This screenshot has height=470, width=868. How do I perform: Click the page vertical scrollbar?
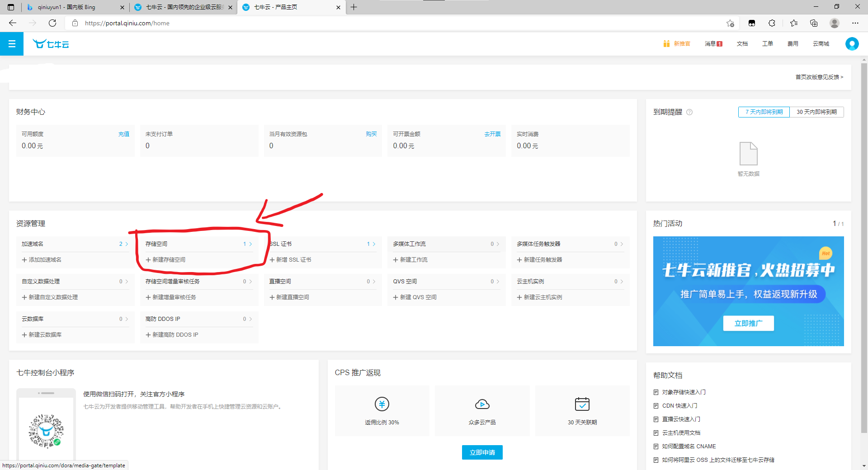pyautogui.click(x=864, y=248)
